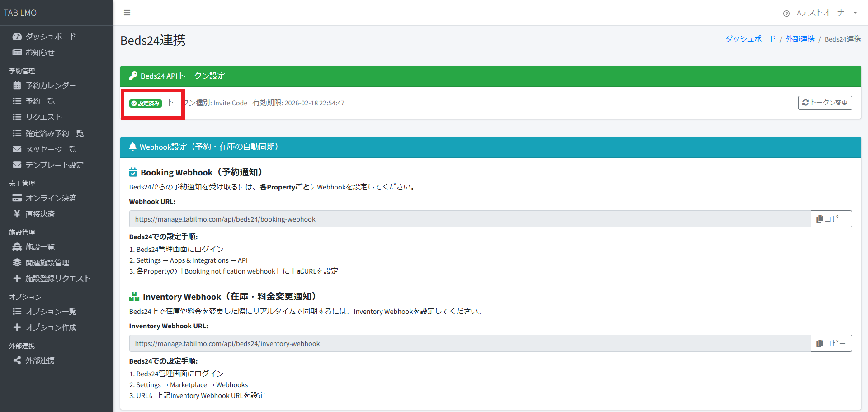
Task: Open お知らせ from the sidebar
Action: (40, 52)
